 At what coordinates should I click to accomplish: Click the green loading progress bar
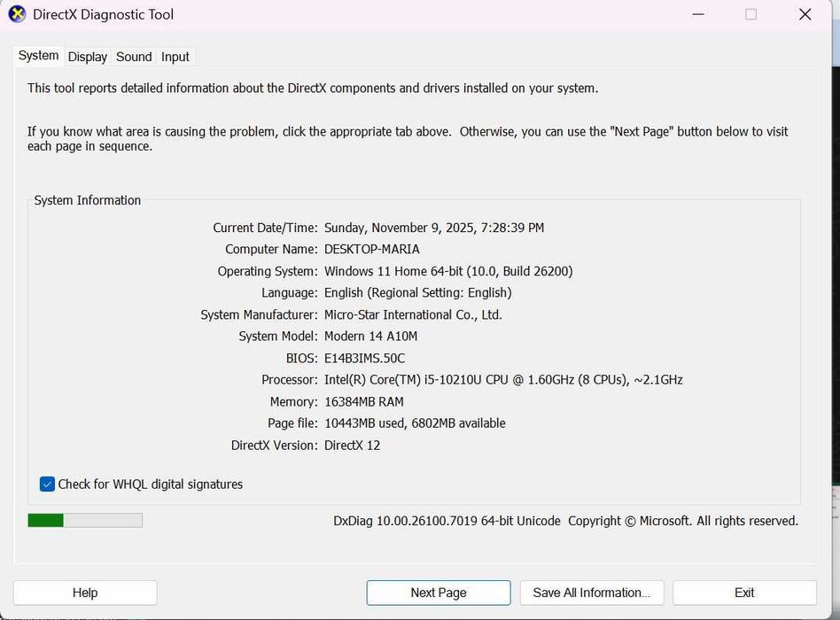click(x=85, y=521)
